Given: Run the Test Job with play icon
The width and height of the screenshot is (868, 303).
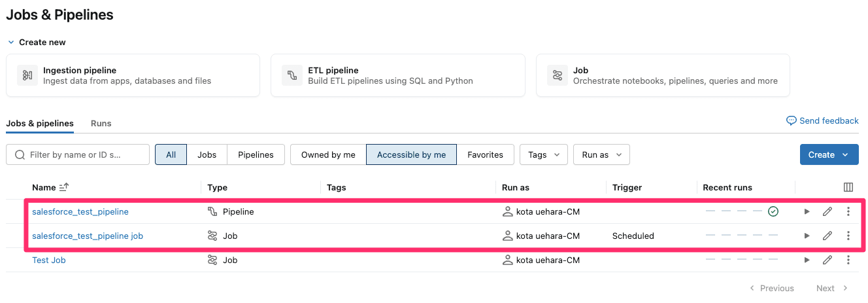Looking at the screenshot, I should (807, 260).
